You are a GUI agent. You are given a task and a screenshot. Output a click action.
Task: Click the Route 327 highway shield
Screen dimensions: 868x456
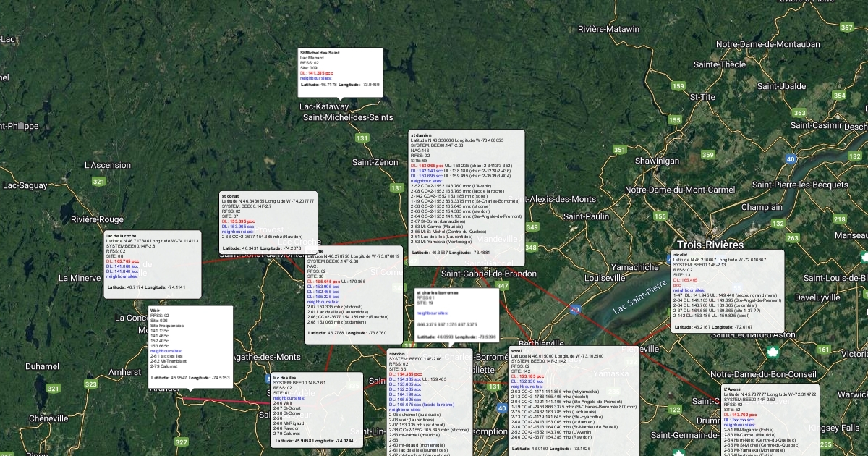click(x=181, y=442)
